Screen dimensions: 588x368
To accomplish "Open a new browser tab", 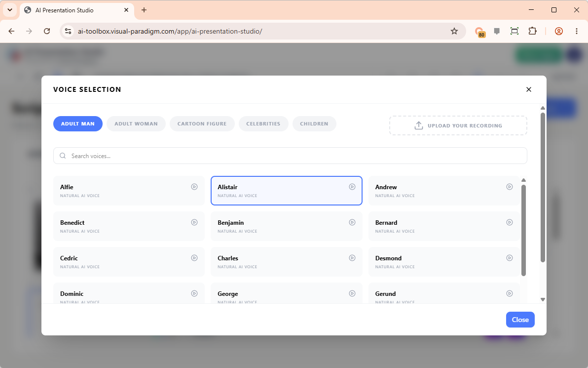I will [144, 10].
